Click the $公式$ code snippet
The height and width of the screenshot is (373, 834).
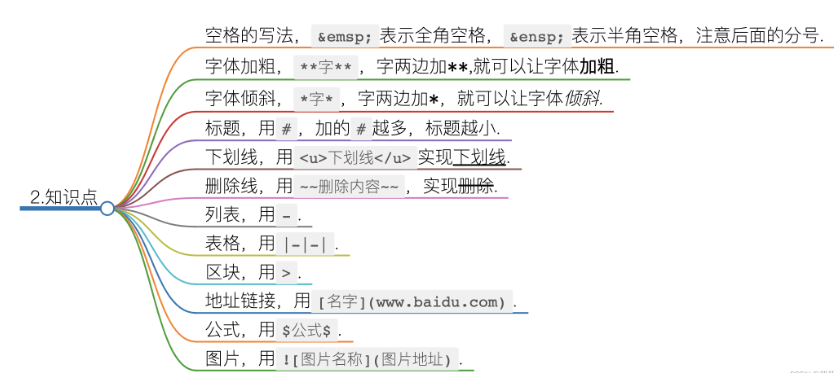point(307,330)
